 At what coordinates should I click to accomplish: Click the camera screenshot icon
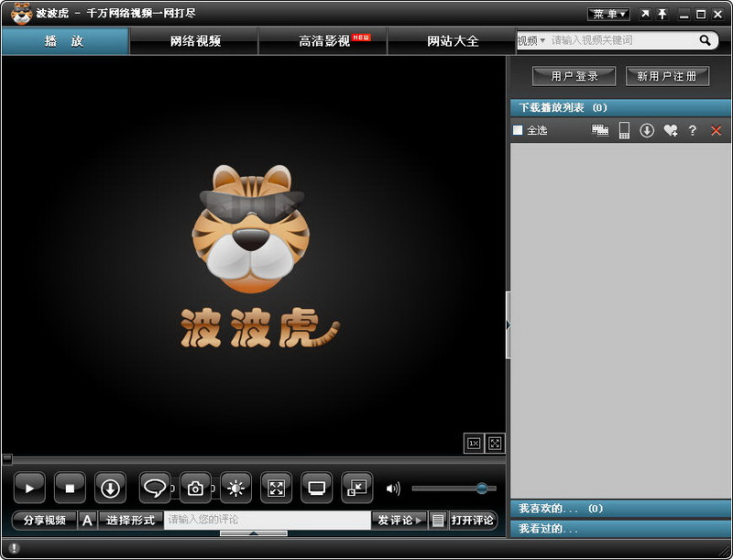195,489
